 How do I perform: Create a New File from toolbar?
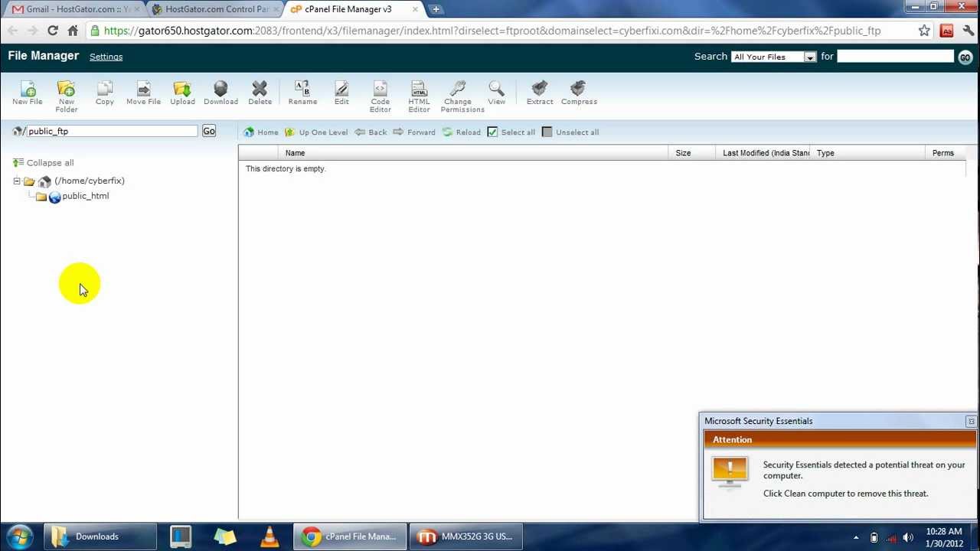pos(28,93)
